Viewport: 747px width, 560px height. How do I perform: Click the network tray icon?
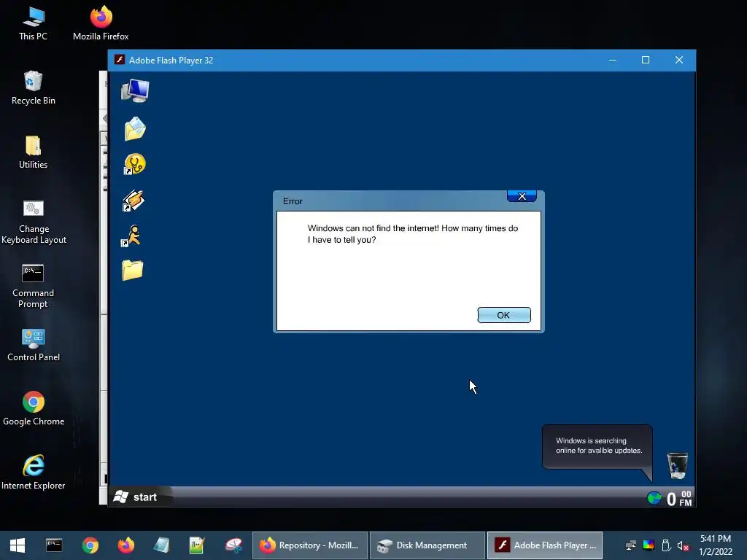click(630, 545)
